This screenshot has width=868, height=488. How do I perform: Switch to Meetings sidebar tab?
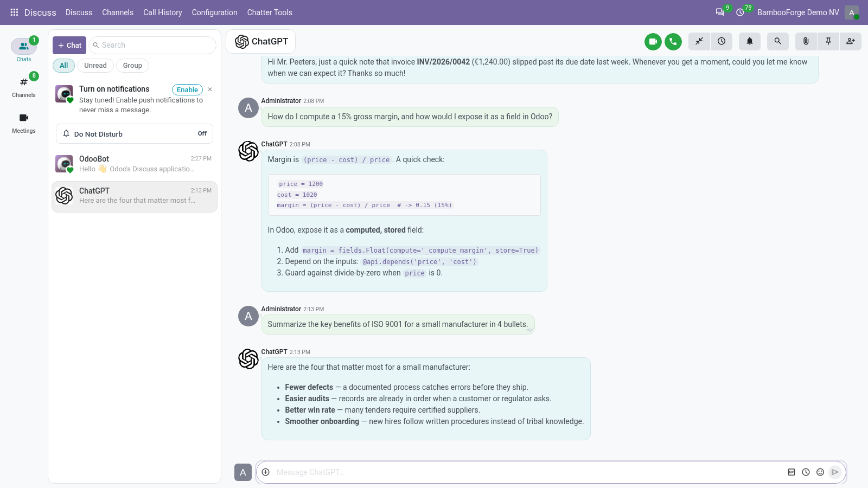click(24, 123)
